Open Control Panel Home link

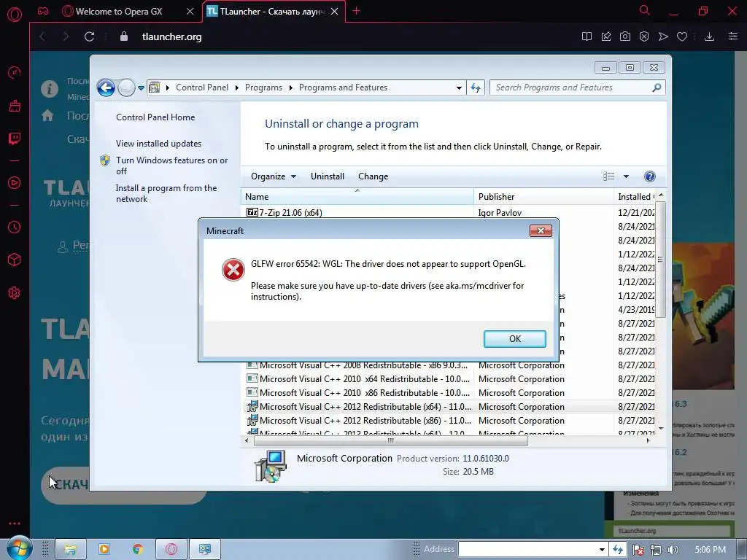pos(155,117)
